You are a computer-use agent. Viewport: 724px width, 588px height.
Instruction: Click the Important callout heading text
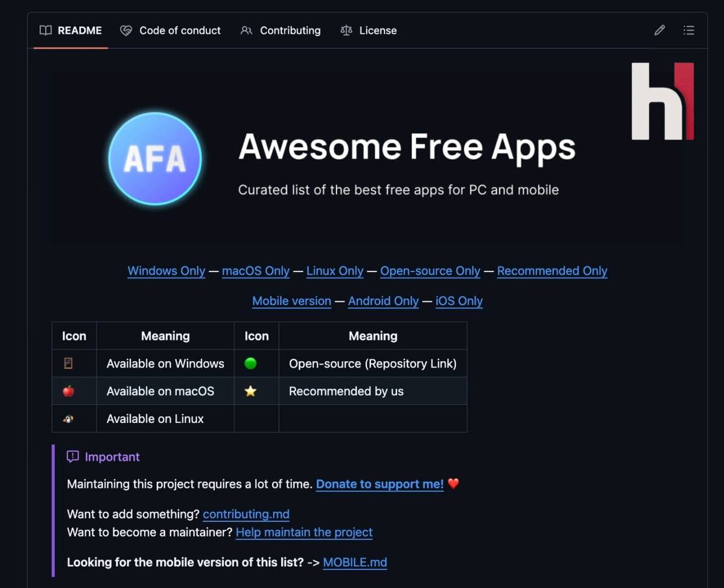tap(112, 457)
